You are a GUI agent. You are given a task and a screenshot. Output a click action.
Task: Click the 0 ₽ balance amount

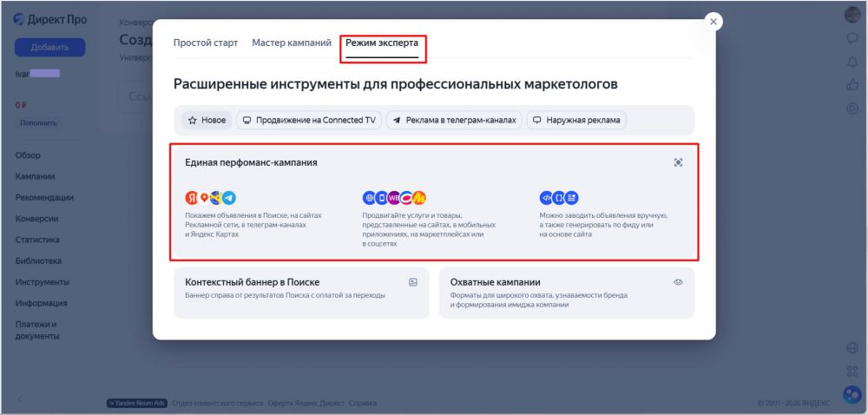(x=21, y=104)
